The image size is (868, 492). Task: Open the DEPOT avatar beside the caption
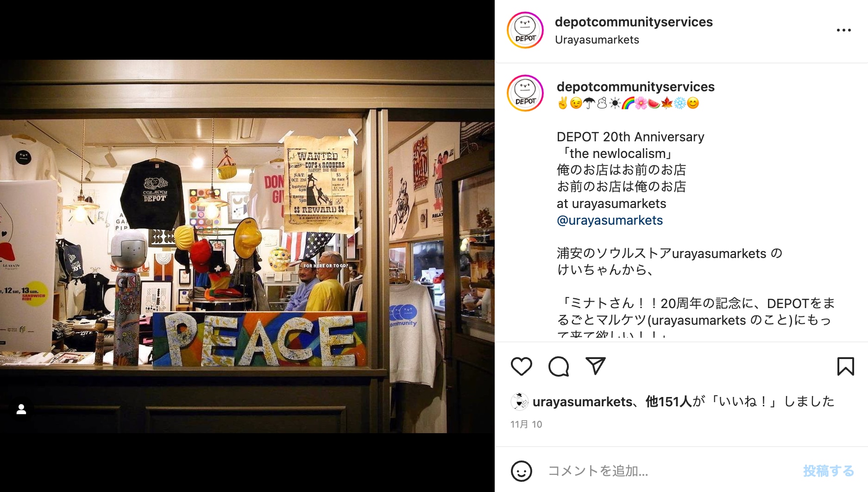click(525, 93)
